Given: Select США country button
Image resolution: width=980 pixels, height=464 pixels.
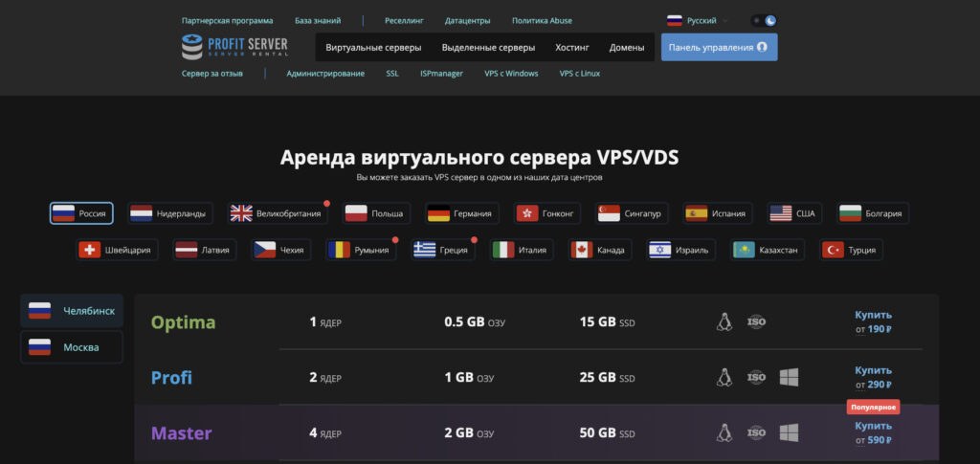Looking at the screenshot, I should [x=795, y=213].
